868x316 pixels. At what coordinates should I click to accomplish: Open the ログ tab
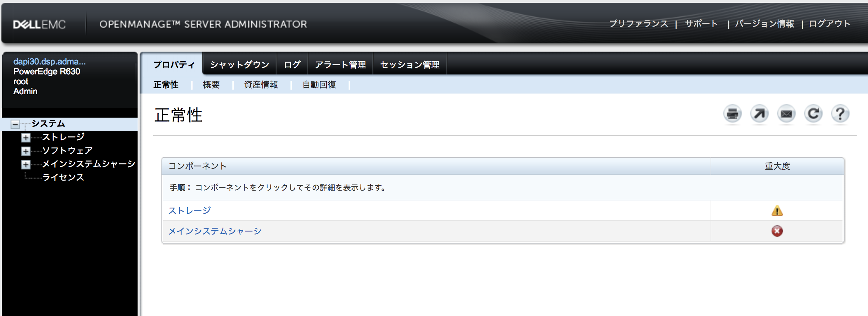(292, 64)
